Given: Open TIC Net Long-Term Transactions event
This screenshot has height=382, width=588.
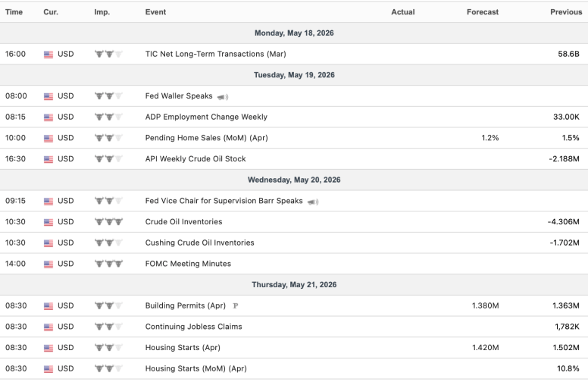Looking at the screenshot, I should coord(216,54).
